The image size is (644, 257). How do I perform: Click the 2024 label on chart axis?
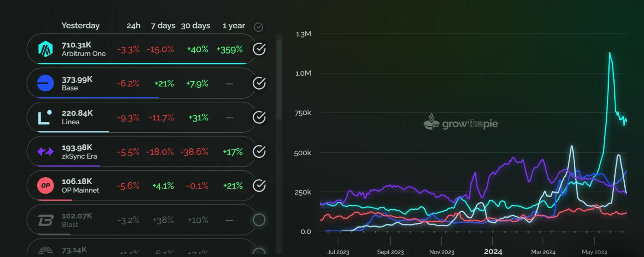tap(493, 252)
